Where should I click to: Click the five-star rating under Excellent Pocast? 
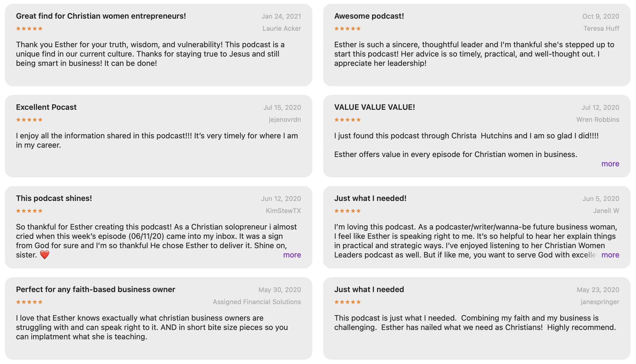point(29,120)
